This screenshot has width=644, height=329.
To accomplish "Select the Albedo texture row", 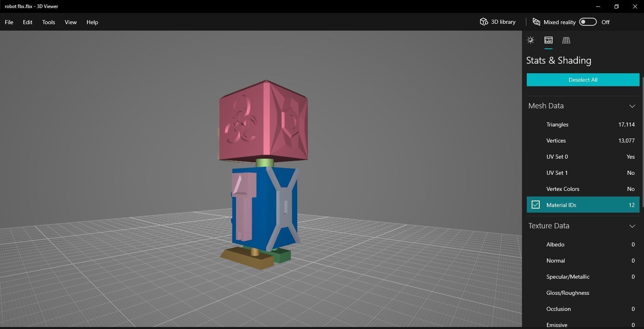I will [x=583, y=244].
